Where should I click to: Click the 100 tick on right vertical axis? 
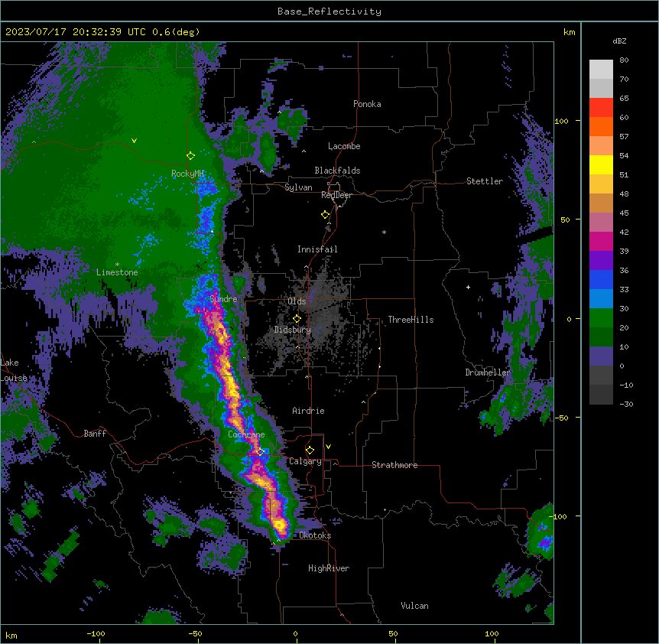pyautogui.click(x=561, y=121)
